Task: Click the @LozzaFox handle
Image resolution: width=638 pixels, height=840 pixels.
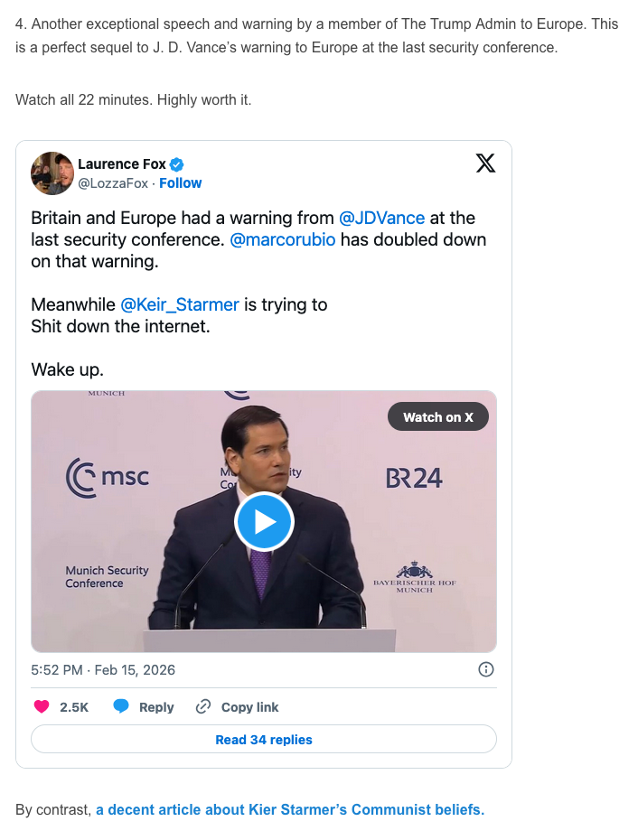Action: click(x=113, y=183)
